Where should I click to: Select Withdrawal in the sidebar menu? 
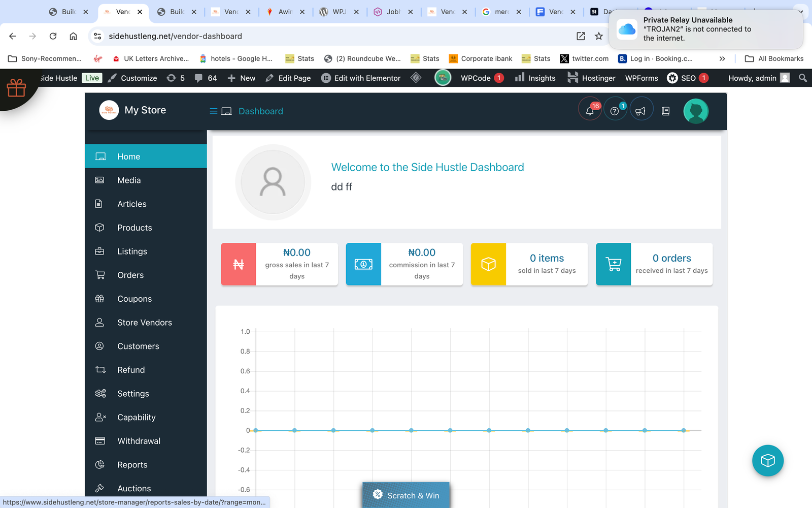point(139,441)
